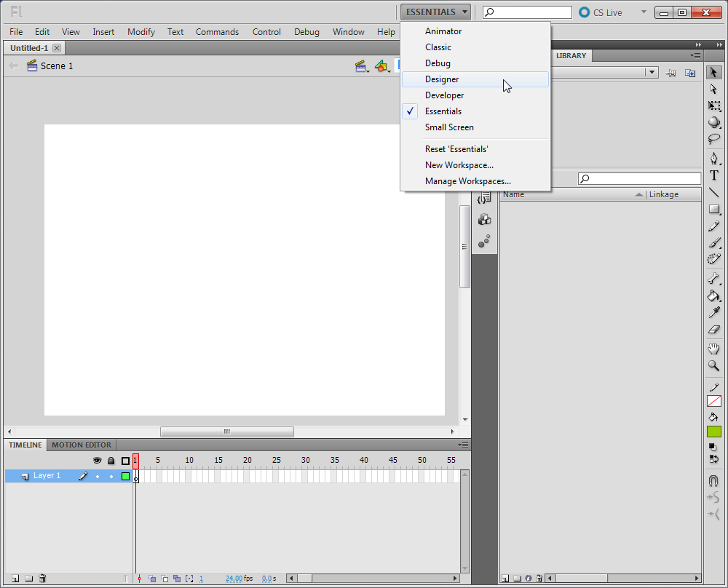This screenshot has width=728, height=588.
Task: Click the CS Live button
Action: pos(601,12)
